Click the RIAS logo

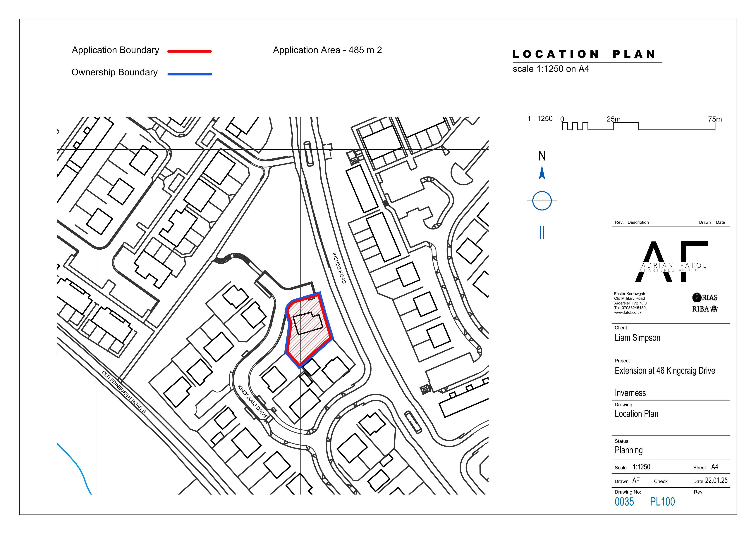(x=705, y=297)
